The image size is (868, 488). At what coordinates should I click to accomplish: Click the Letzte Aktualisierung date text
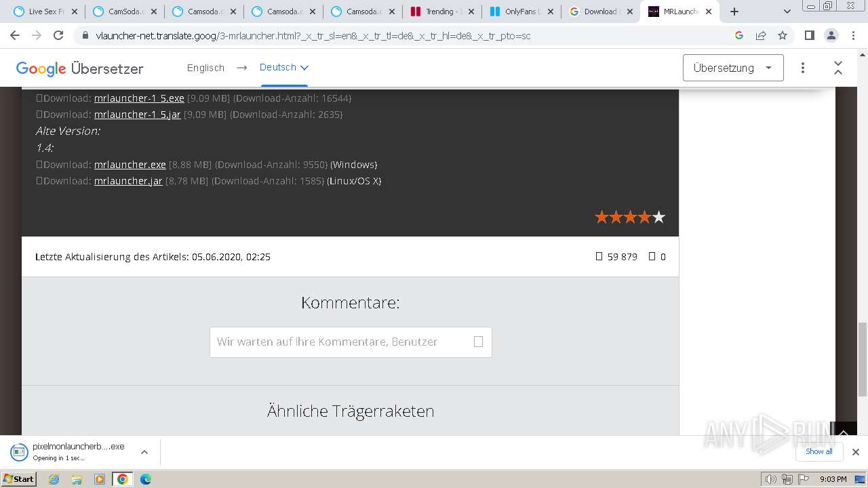(x=153, y=257)
